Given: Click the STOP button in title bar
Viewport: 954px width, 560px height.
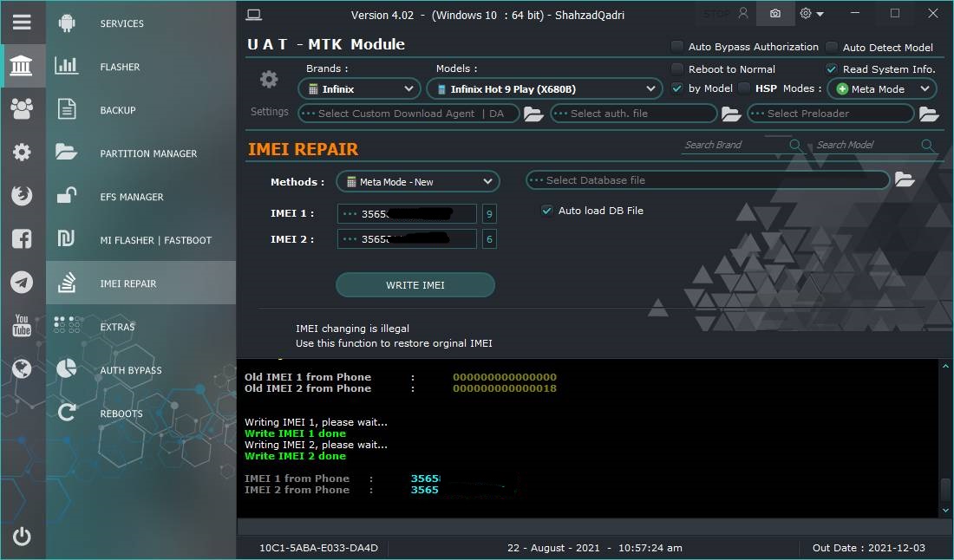Looking at the screenshot, I should coord(716,13).
